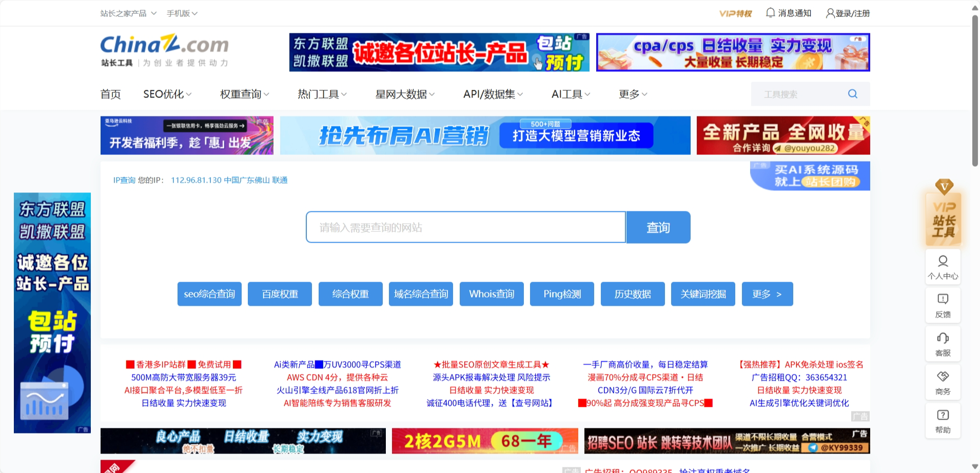Open the 帮助 help icon at sidebar bottom

coord(943,421)
